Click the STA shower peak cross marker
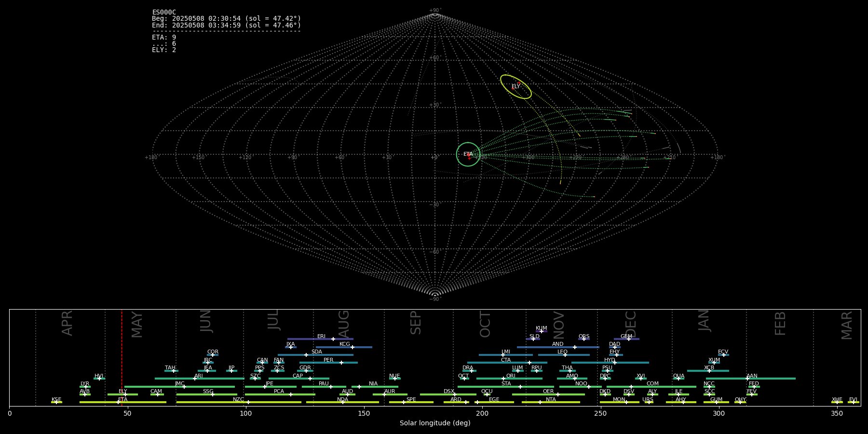The image size is (868, 434). click(x=520, y=387)
